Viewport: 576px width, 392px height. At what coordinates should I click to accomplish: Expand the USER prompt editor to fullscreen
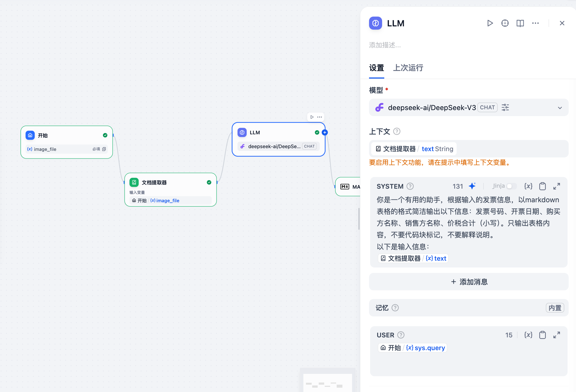pos(557,335)
